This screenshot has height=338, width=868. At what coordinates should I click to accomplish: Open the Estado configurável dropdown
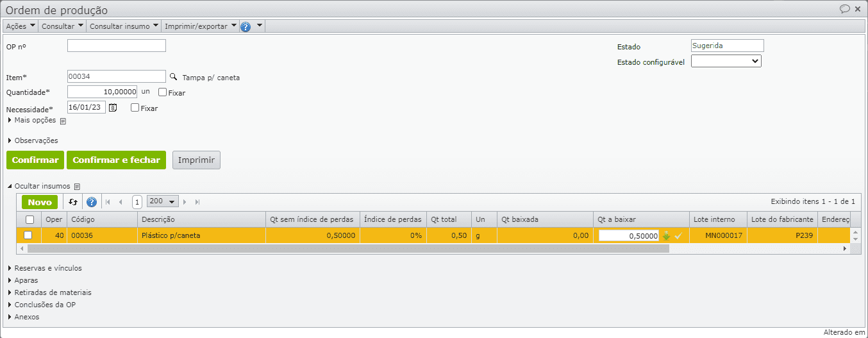pyautogui.click(x=726, y=62)
